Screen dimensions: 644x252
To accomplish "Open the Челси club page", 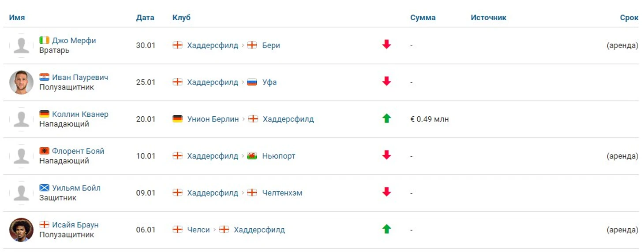I will (x=198, y=230).
